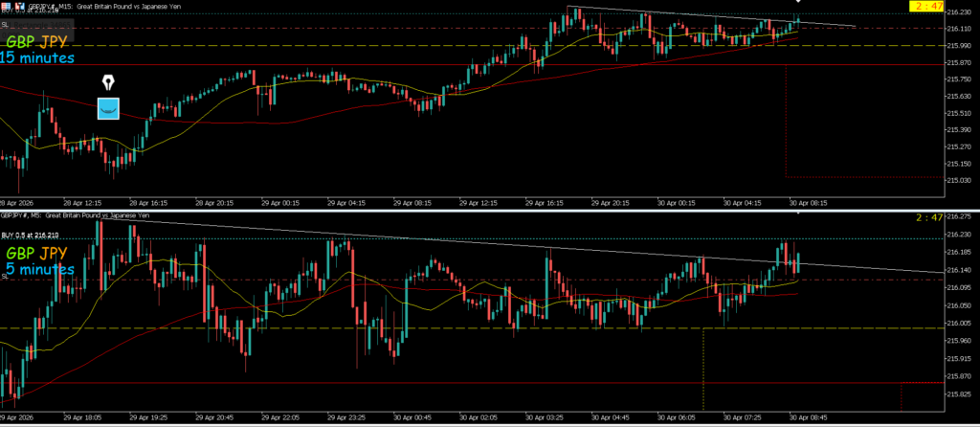Click the 30 Apr 00:45 time label on M5 axis
Screen dimensions: 980x427
411,417
